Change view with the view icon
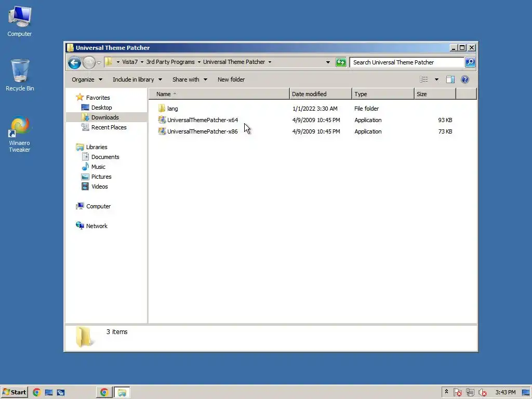The height and width of the screenshot is (399, 532). pyautogui.click(x=424, y=79)
